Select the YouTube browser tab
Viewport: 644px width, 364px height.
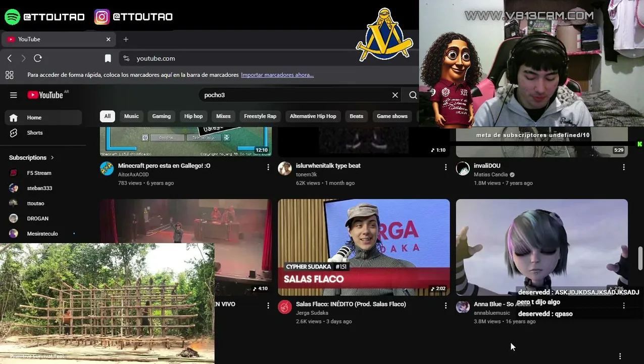tap(59, 39)
